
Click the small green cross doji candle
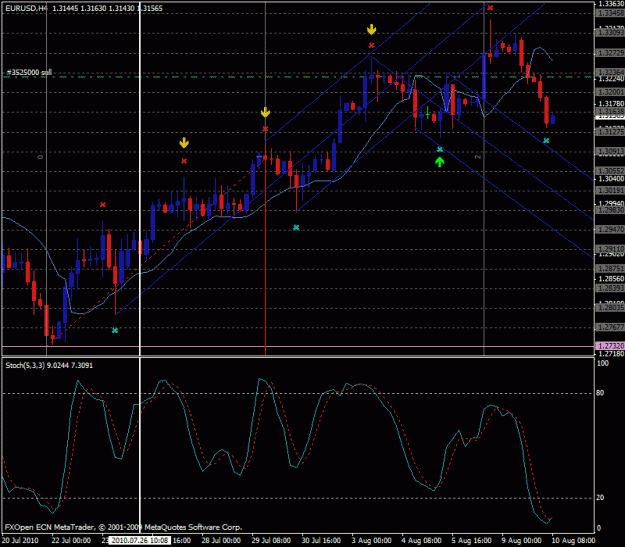428,114
